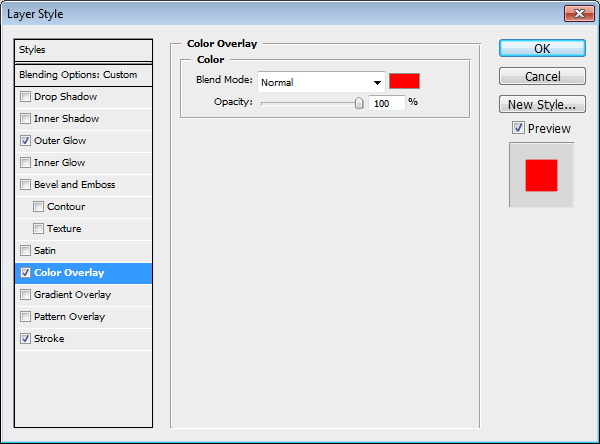The width and height of the screenshot is (600, 444).
Task: Select the Contour label
Action: click(x=66, y=207)
